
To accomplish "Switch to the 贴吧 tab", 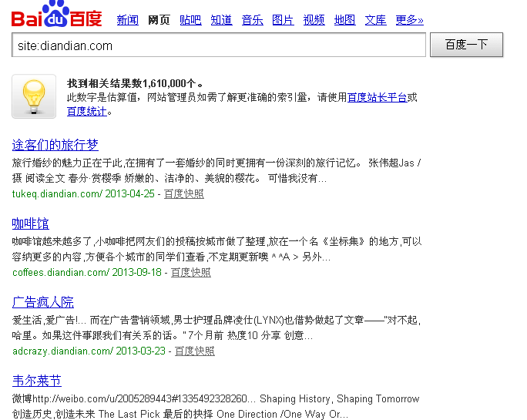I will 190,20.
